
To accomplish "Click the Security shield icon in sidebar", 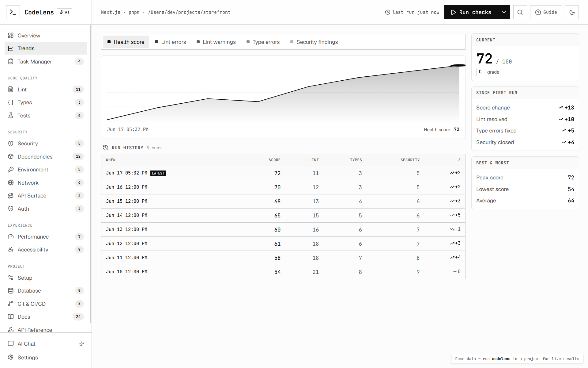I will click(x=11, y=144).
